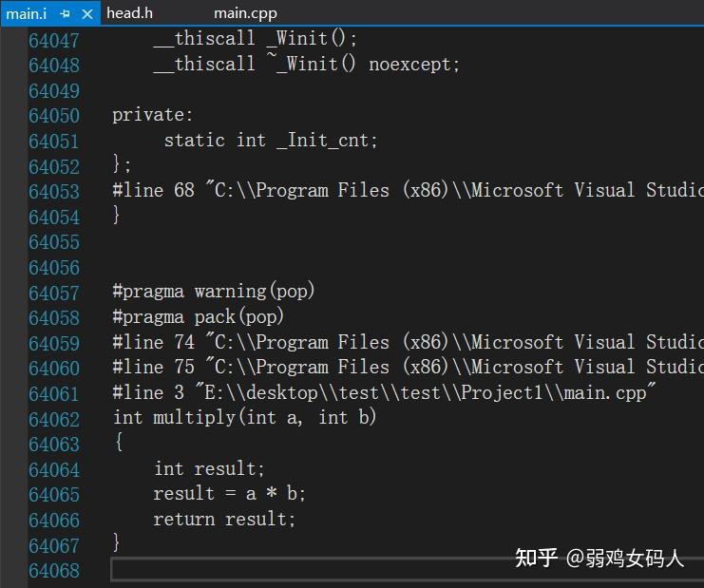Place cursor in empty line 64068

(x=380, y=570)
